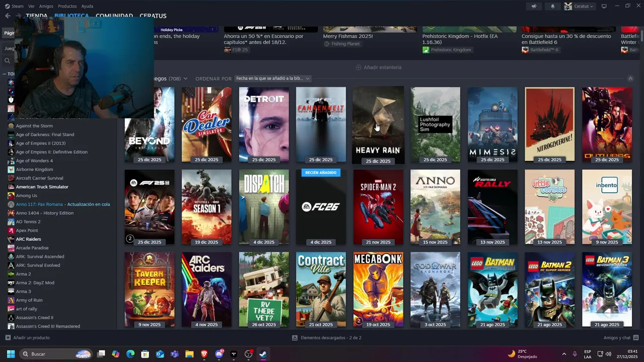Open the Ver menu

[32, 6]
